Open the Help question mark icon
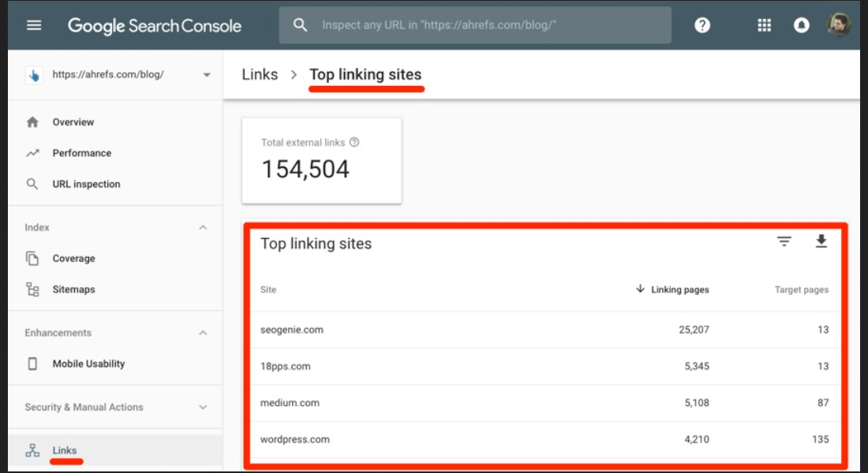This screenshot has height=473, width=868. 702,25
